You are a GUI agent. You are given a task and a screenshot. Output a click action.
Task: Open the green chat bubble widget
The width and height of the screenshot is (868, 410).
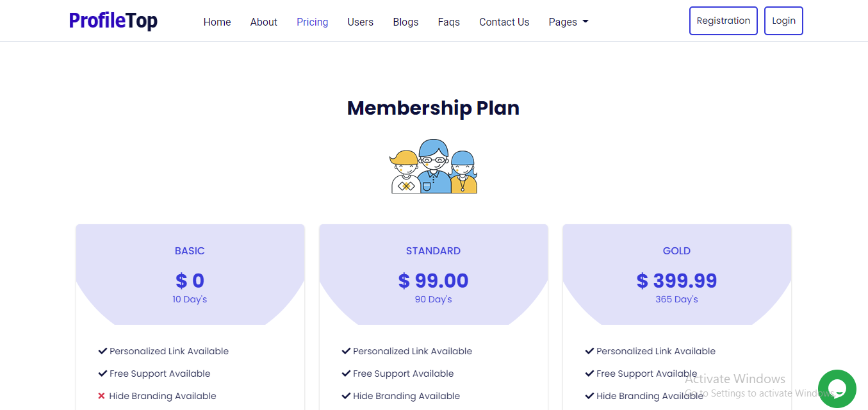(x=837, y=389)
